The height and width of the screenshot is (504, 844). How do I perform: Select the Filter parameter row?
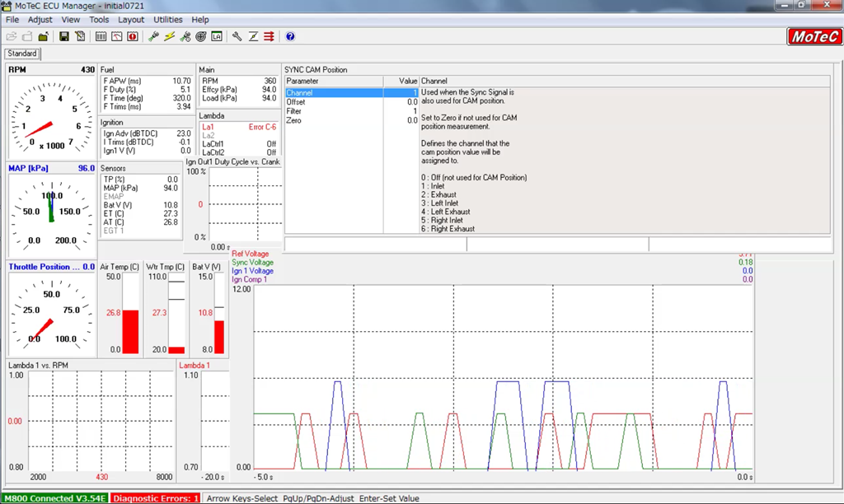(351, 111)
